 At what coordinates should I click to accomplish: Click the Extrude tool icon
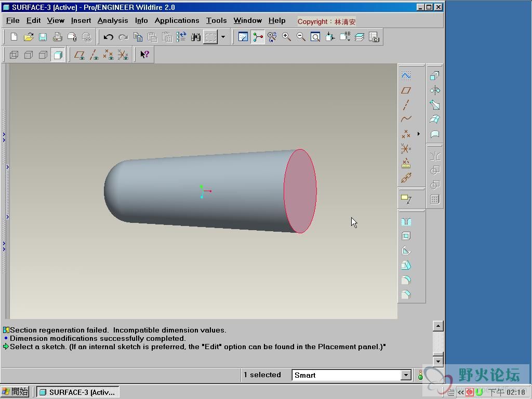point(435,75)
